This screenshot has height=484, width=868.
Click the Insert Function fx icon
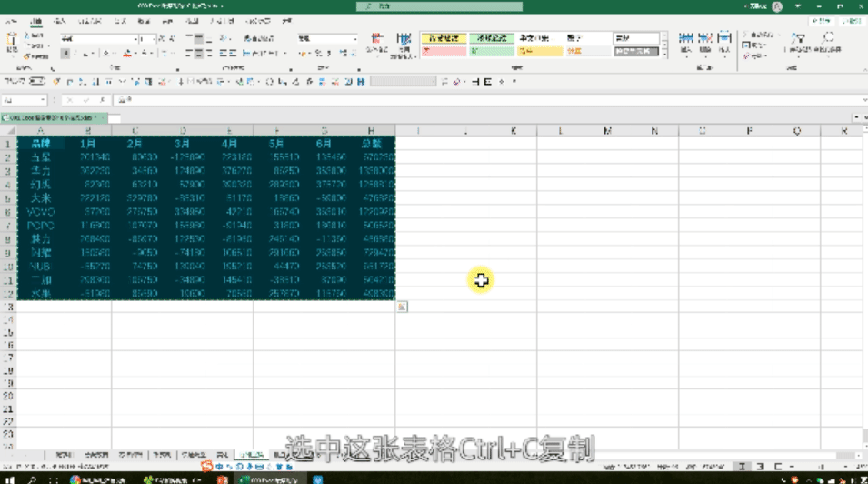tap(103, 100)
